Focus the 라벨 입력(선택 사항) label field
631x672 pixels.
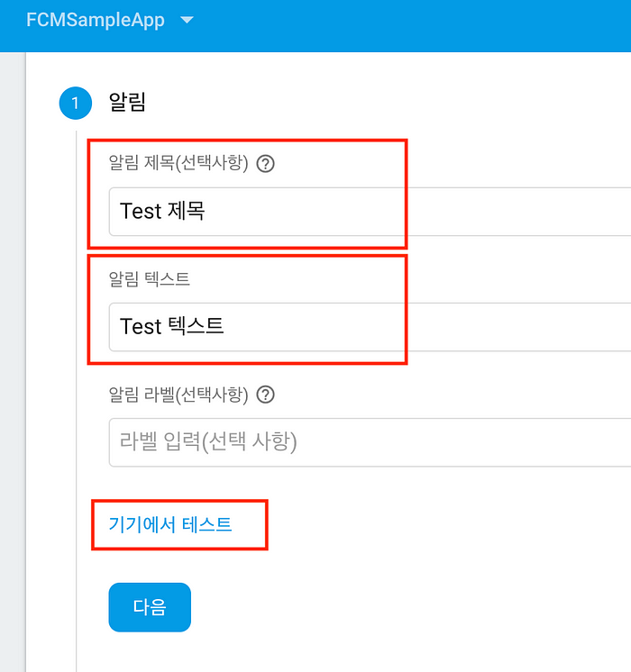(x=370, y=442)
